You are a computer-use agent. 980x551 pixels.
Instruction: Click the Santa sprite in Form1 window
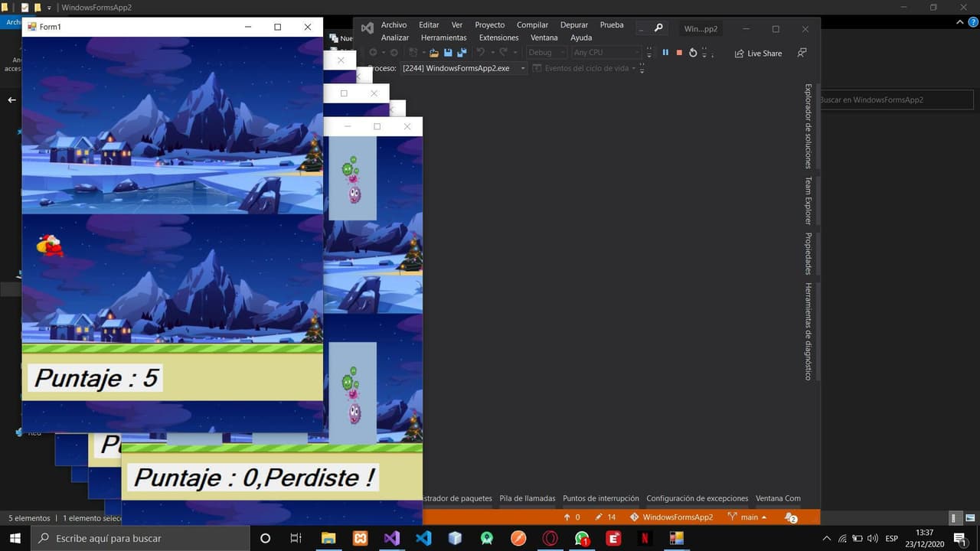click(50, 246)
